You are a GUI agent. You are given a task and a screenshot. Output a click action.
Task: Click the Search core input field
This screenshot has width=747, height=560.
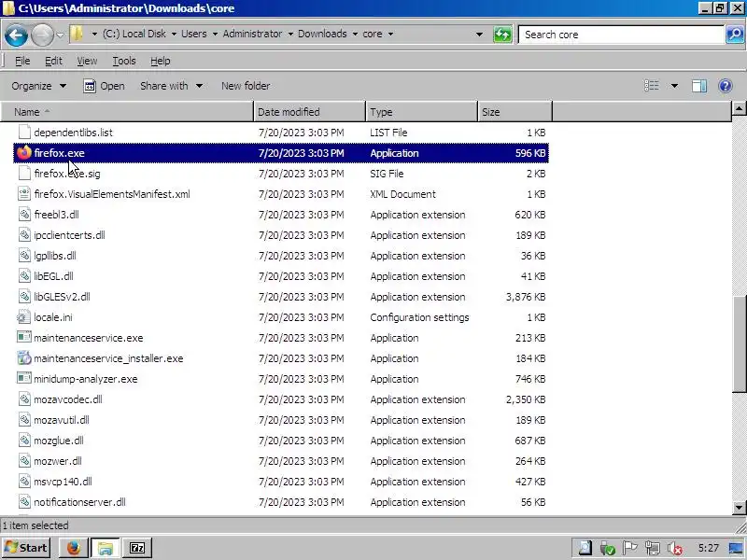tap(621, 35)
